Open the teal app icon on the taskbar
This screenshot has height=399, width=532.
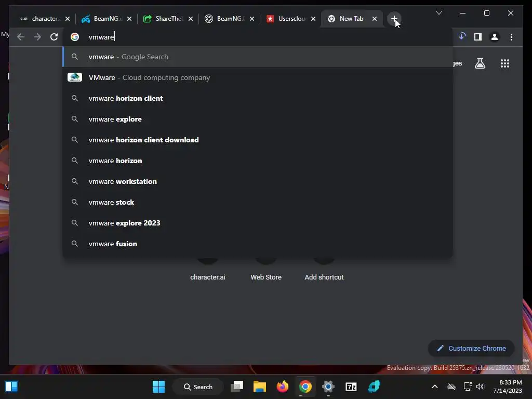[x=374, y=387]
